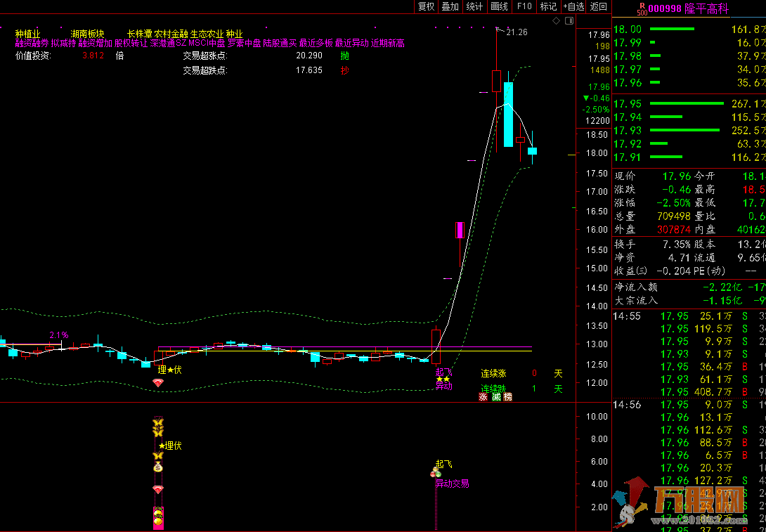Click the diamond icon above the chart
The width and height of the screenshot is (766, 532).
coord(556,20)
